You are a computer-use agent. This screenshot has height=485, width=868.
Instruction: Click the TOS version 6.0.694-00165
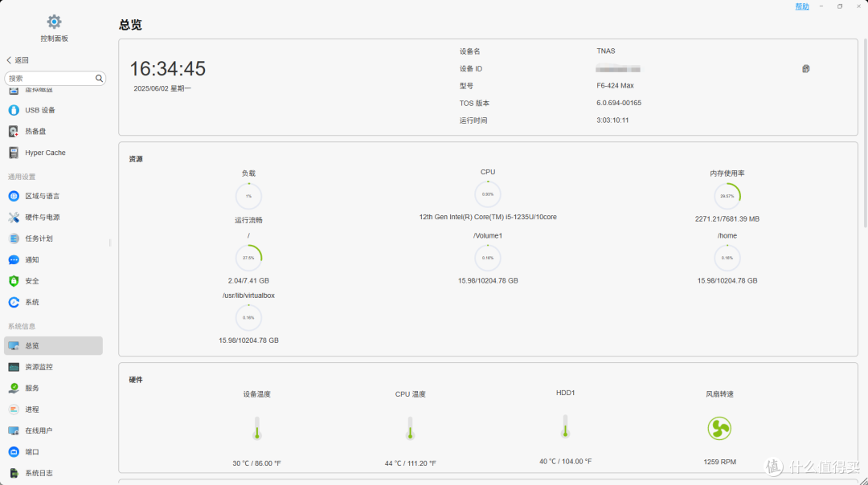click(619, 103)
